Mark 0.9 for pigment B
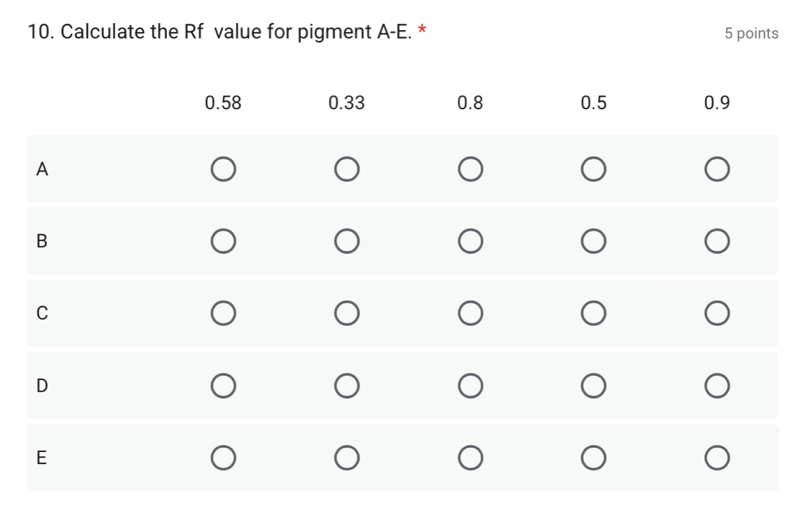This screenshot has height=532, width=795. 716,241
